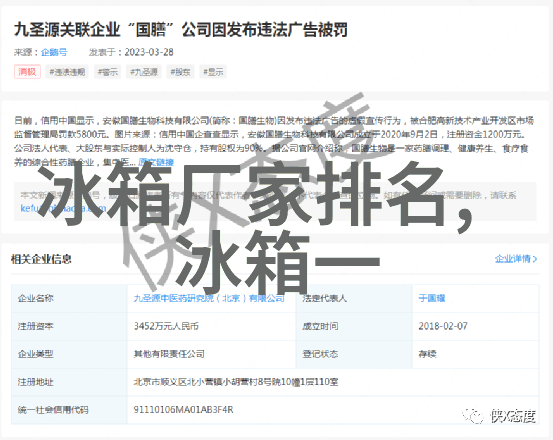Open the 企鹅号 source link
Image resolution: width=553 pixels, height=440 pixels.
coord(54,52)
